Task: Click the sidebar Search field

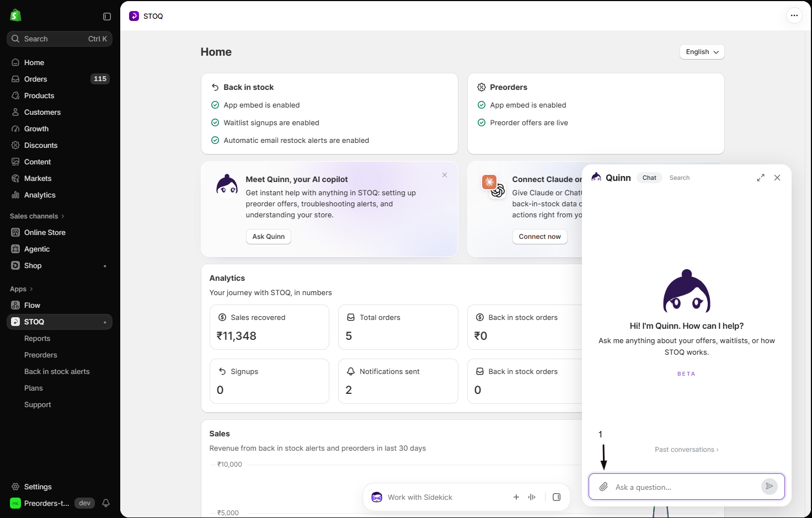Action: 60,39
